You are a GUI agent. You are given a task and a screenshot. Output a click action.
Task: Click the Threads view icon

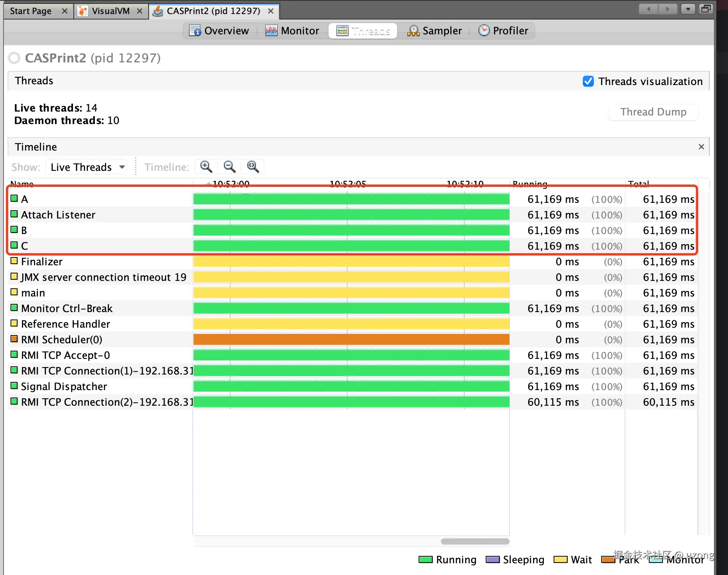343,30
